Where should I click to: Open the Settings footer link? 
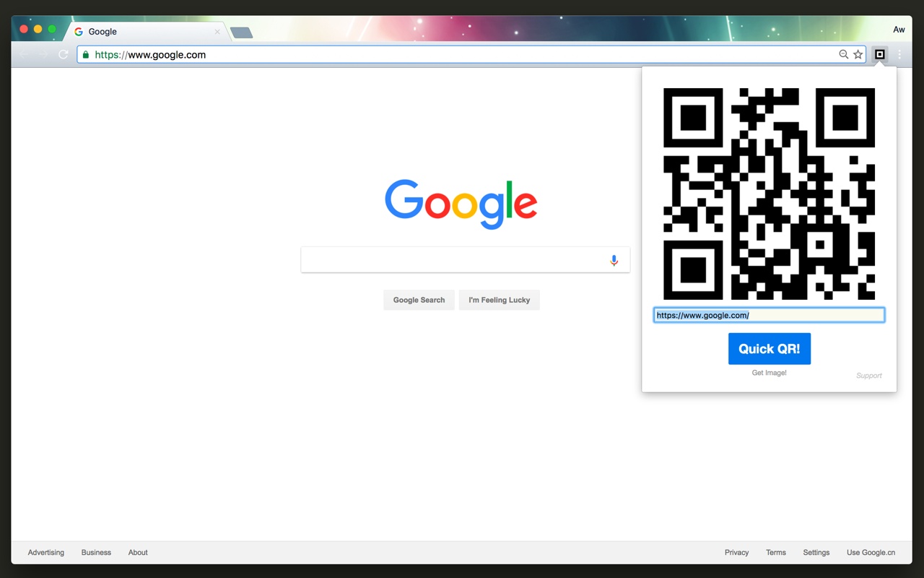(x=816, y=553)
